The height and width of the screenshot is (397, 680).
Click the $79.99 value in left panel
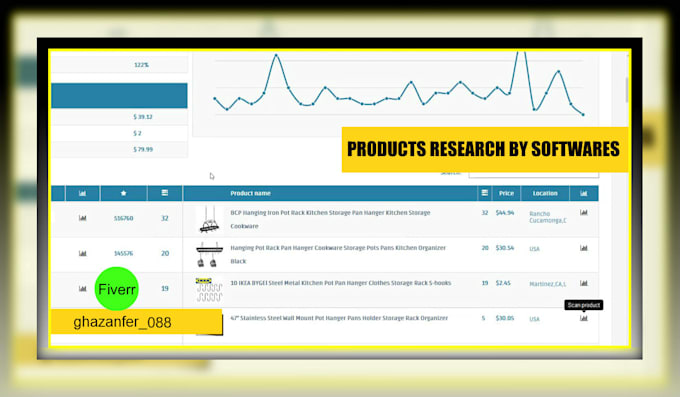(143, 149)
